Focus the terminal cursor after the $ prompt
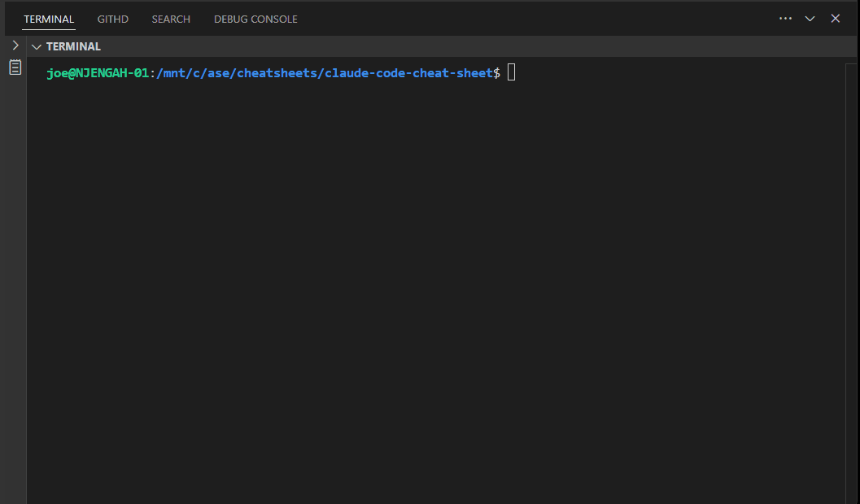860x504 pixels. pos(511,72)
